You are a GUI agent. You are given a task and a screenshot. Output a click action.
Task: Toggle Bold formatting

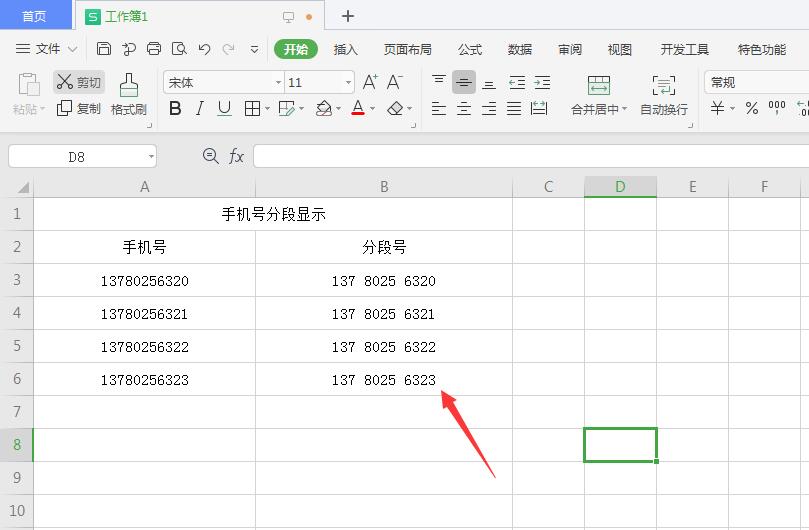[x=175, y=108]
